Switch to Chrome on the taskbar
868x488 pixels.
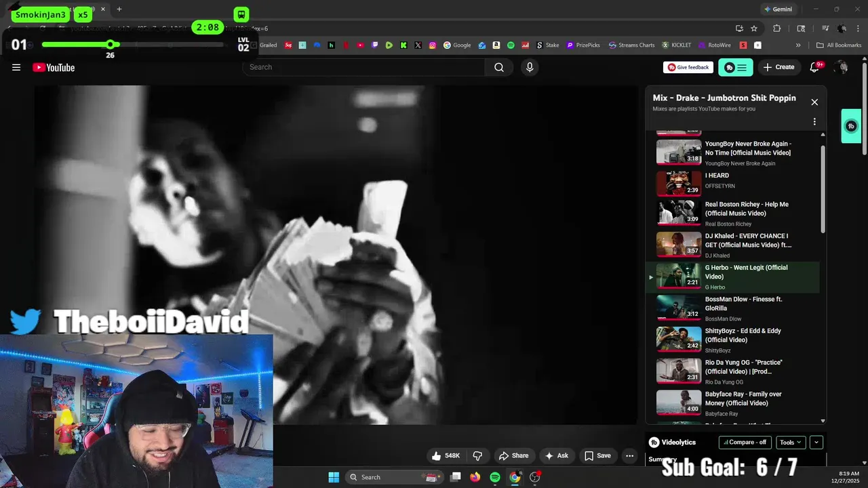515,477
